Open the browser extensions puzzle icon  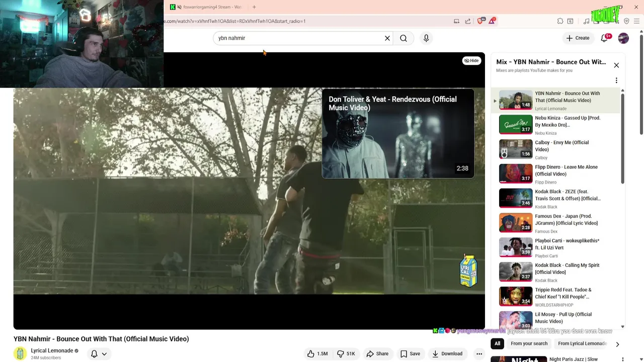click(560, 21)
